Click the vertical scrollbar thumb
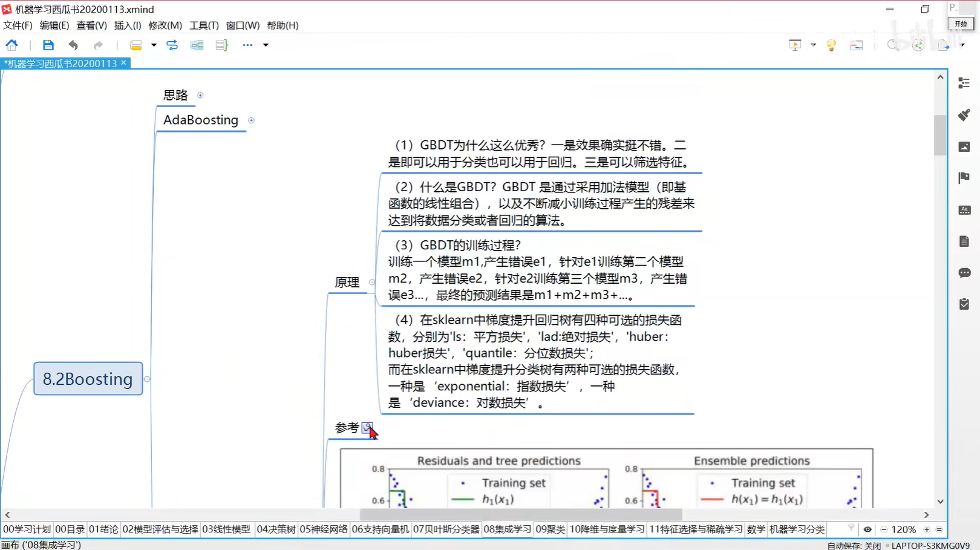This screenshot has height=550, width=980. tap(940, 134)
